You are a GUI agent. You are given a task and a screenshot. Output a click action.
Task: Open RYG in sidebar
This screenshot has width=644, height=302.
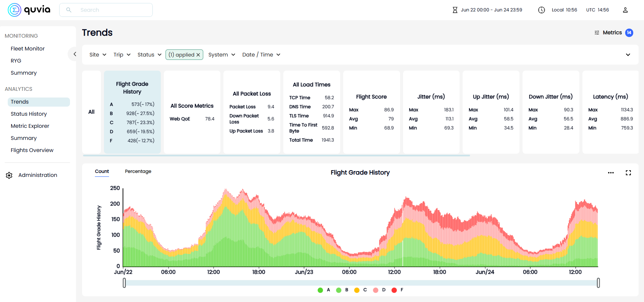(16, 61)
